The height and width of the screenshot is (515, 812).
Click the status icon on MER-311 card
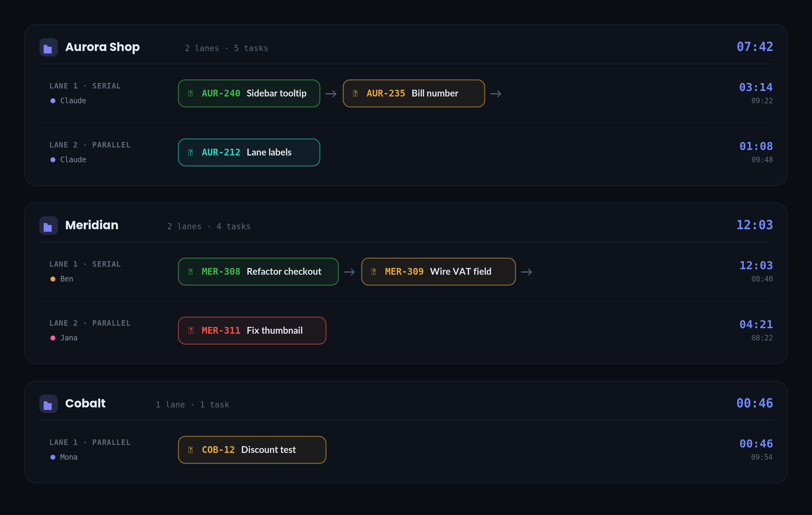190,330
